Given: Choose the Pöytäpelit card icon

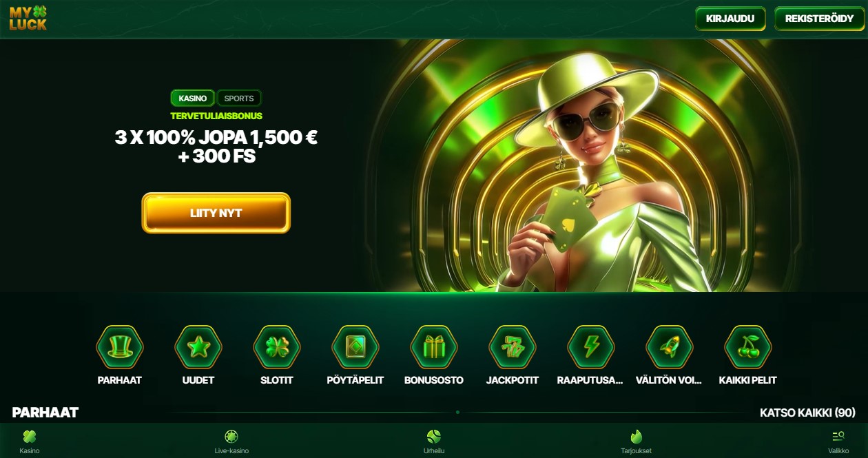Looking at the screenshot, I should 355,347.
